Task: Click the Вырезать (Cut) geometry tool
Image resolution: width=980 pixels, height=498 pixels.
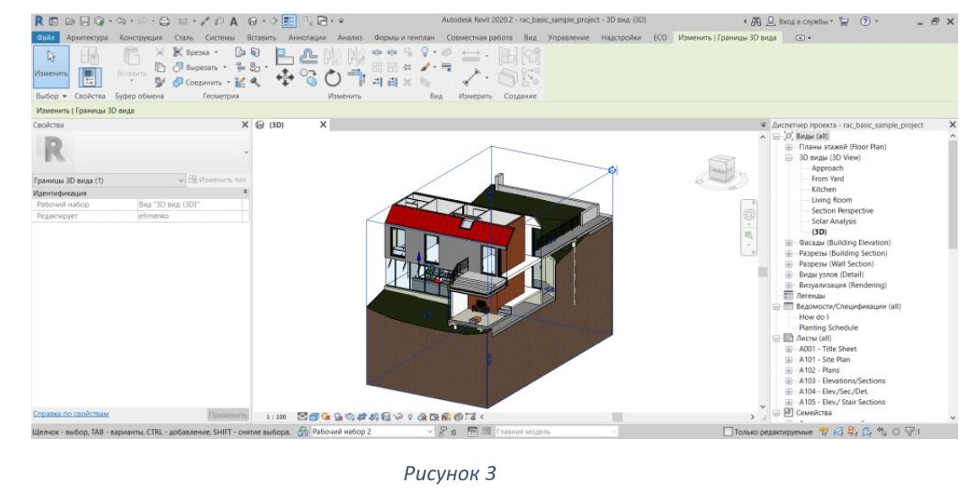Action: [199, 68]
